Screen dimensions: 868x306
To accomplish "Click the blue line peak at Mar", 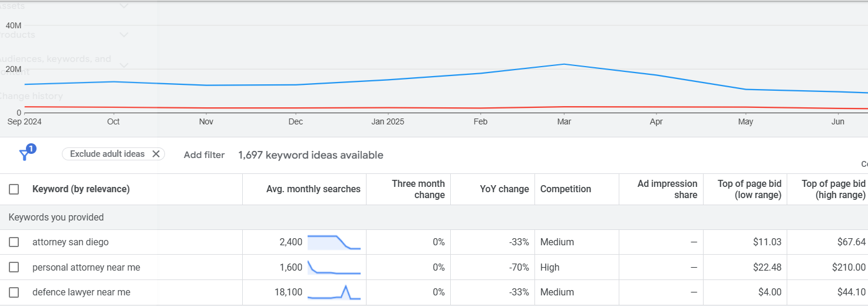I will [x=565, y=64].
